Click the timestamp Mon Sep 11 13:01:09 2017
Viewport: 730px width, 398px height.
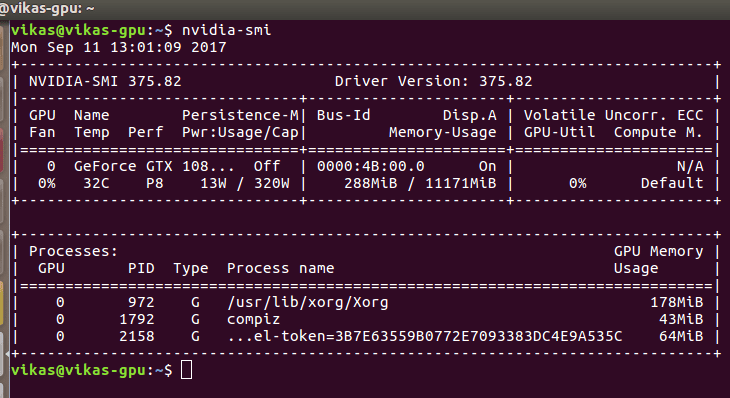119,47
